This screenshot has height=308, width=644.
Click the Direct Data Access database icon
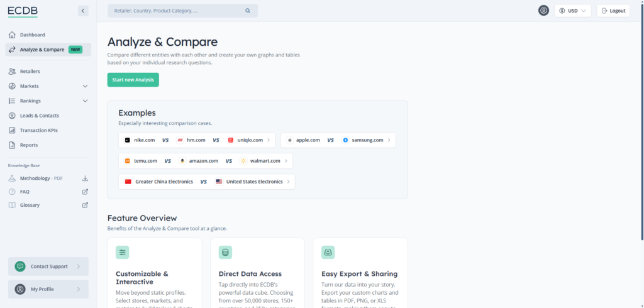pyautogui.click(x=226, y=252)
